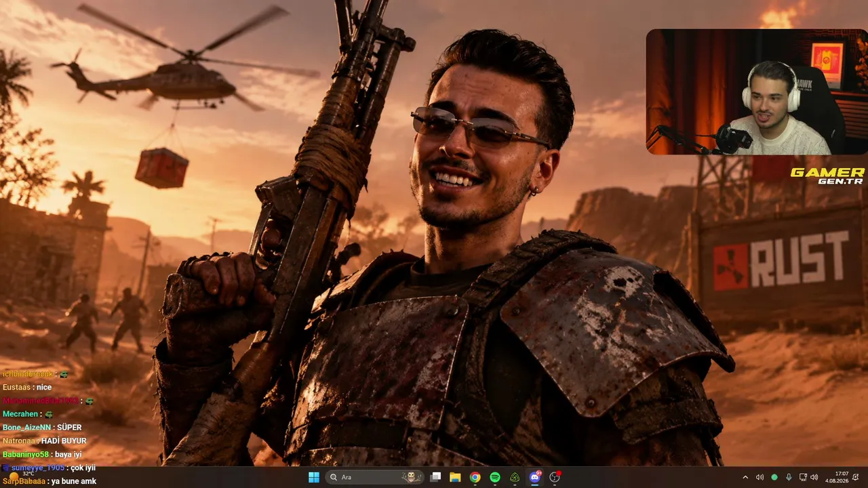868x488 pixels.
Task: Open OBS Studio from the taskbar
Action: click(x=555, y=477)
